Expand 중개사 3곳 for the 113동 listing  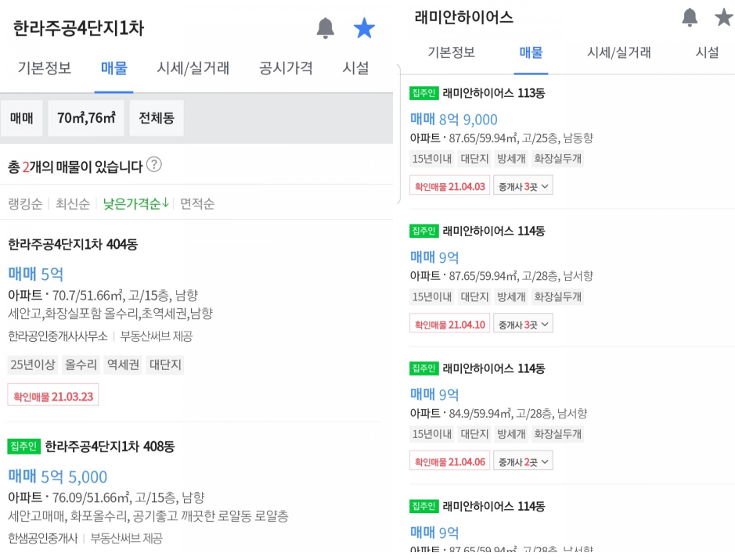(x=523, y=186)
